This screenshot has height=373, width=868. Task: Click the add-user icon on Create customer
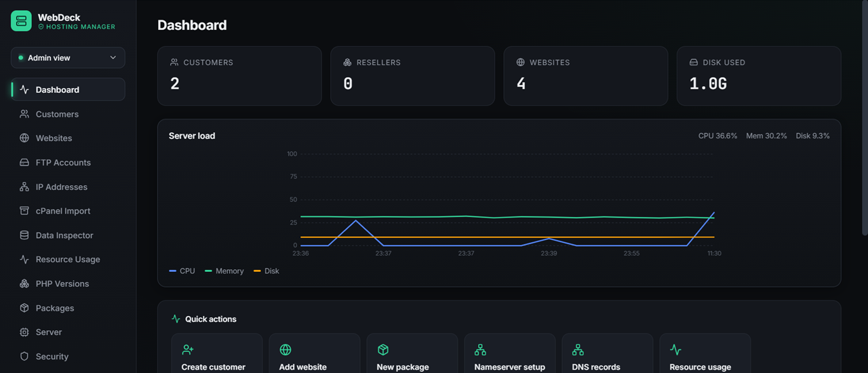[188, 350]
